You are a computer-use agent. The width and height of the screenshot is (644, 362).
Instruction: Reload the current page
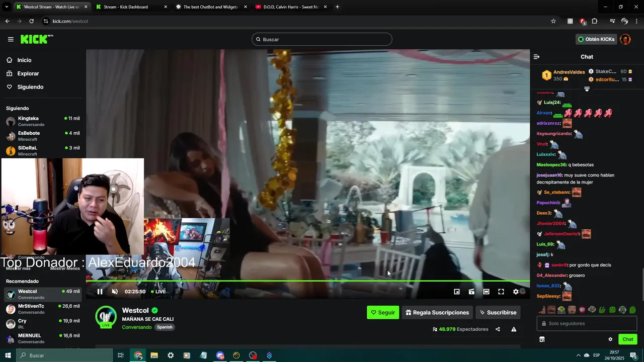(31, 21)
